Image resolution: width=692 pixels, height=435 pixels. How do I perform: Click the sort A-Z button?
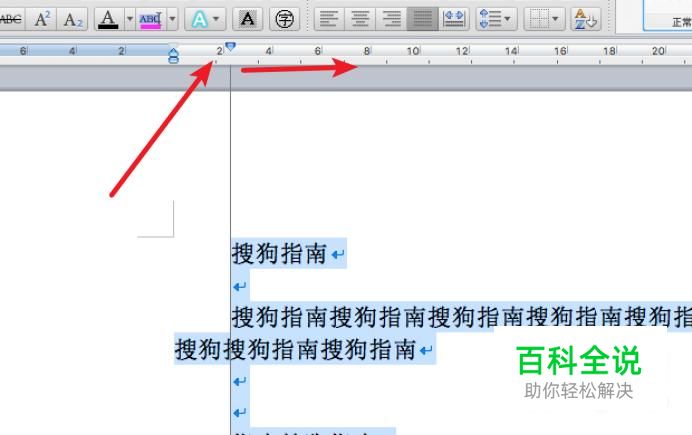(585, 19)
